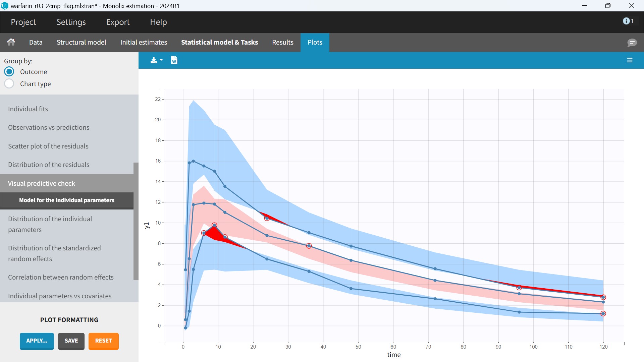Click the outlier point at time 36

point(309,246)
